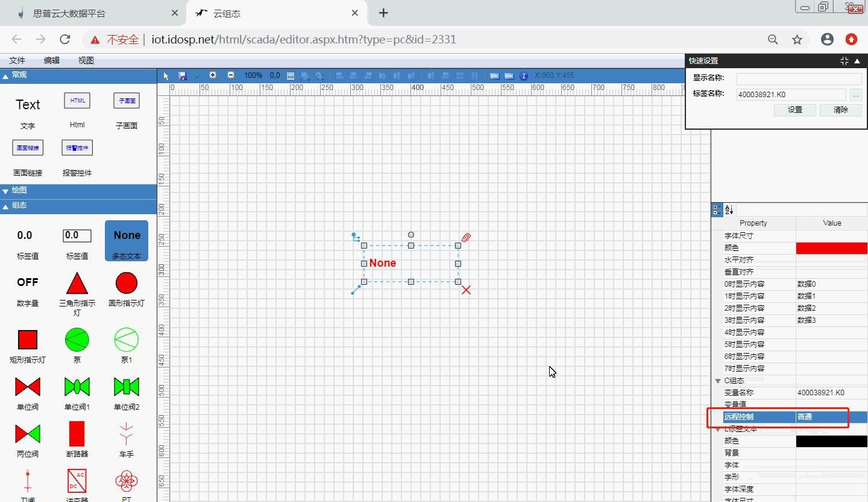This screenshot has width=868, height=502.
Task: Open the 视图 menu
Action: click(86, 60)
